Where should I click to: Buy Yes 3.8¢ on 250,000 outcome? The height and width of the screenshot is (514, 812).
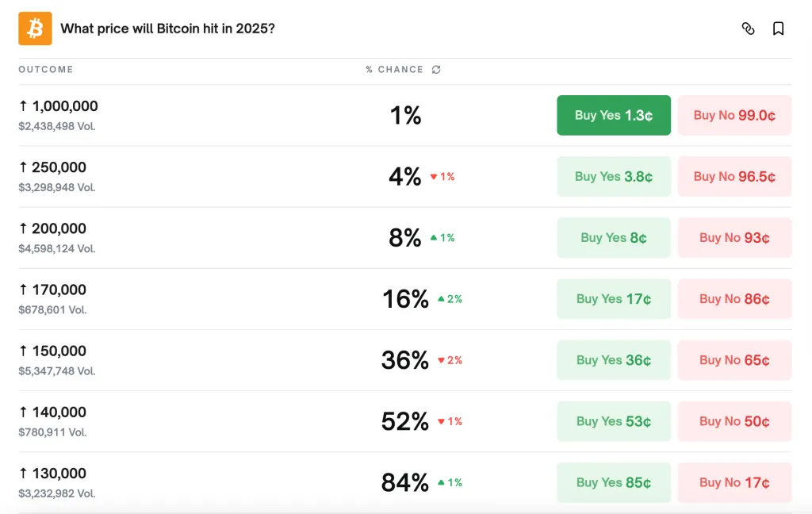click(614, 177)
